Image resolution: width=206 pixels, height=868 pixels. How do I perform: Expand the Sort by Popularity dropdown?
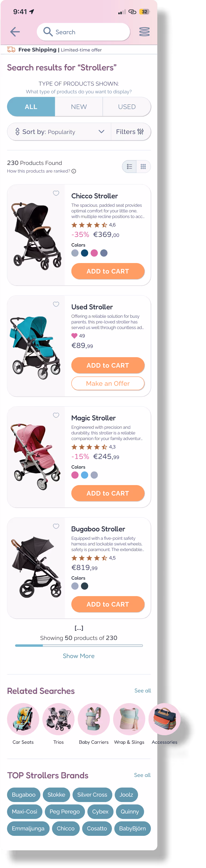(59, 132)
